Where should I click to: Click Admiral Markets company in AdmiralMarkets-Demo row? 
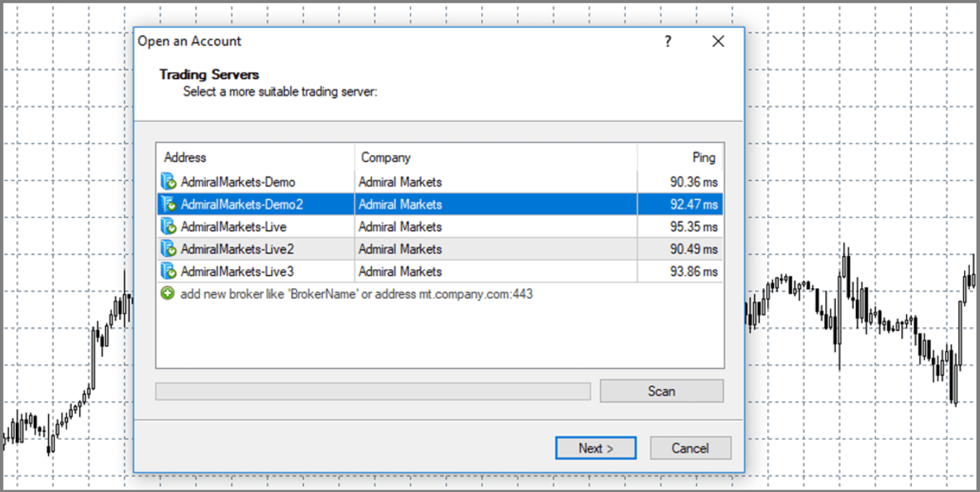[400, 182]
